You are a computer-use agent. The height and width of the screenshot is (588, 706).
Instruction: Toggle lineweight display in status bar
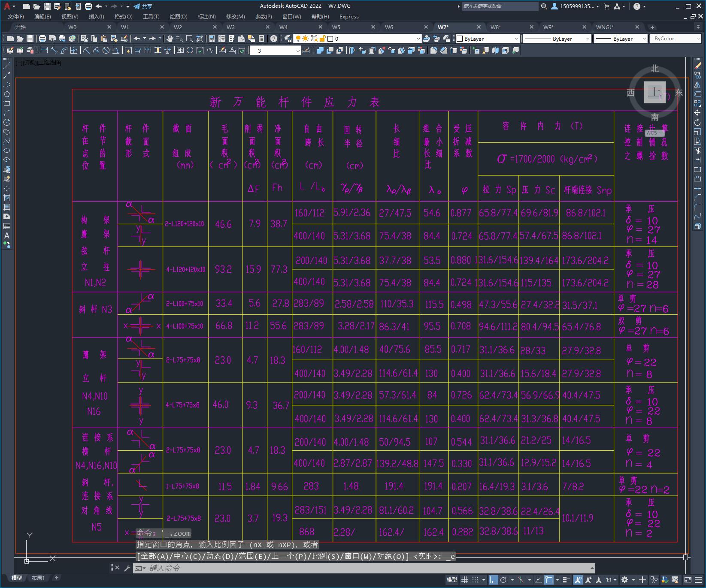(567, 580)
